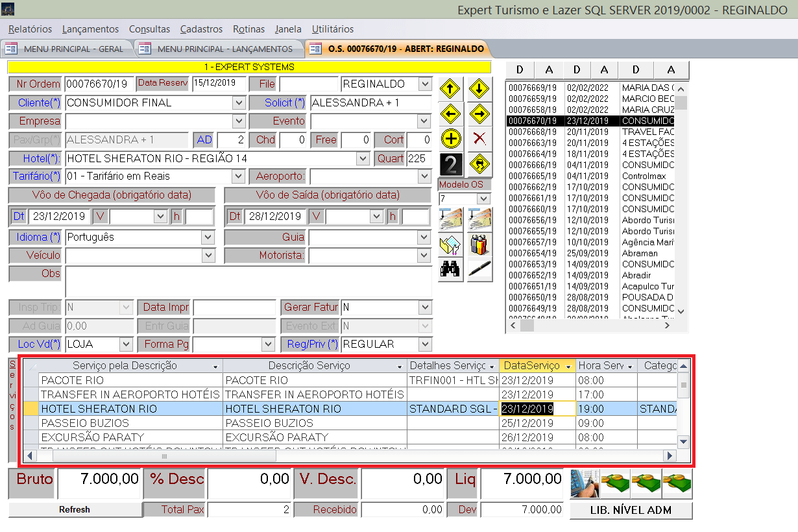Click the services grid horizontal scrollbar
The height and width of the screenshot is (532, 798).
coord(165,457)
